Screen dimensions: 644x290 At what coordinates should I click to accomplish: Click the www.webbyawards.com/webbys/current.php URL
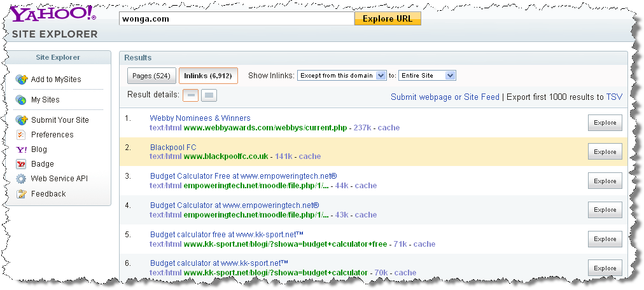click(265, 128)
